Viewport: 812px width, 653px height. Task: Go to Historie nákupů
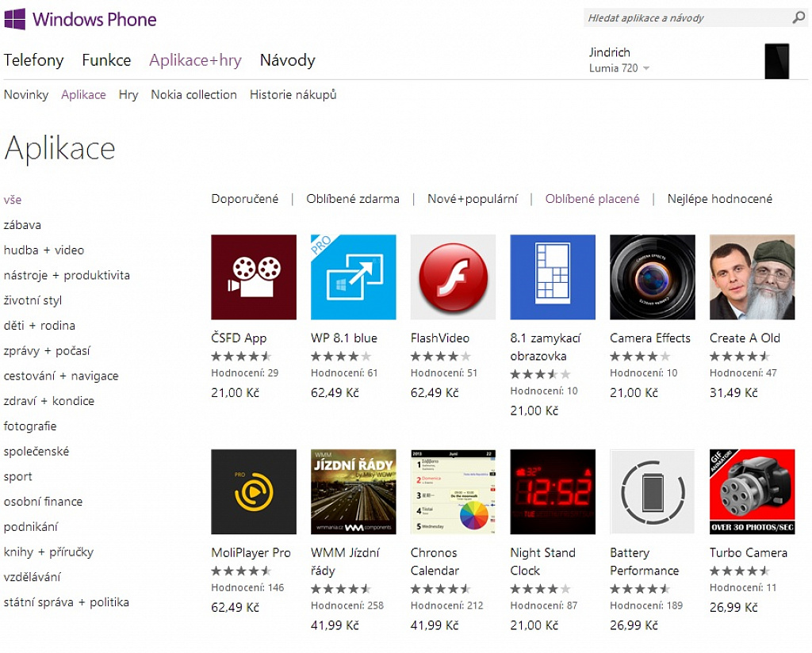pyautogui.click(x=293, y=94)
